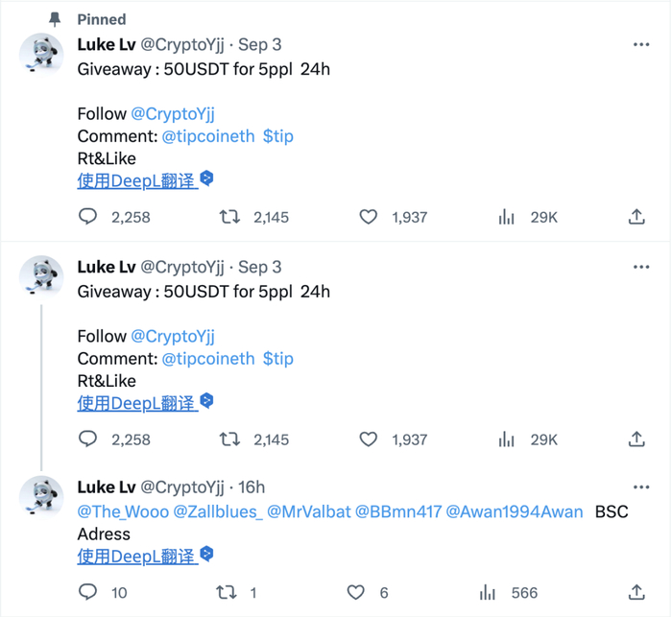The width and height of the screenshot is (672, 617).
Task: Open the @The_Wooo mention
Action: [123, 511]
